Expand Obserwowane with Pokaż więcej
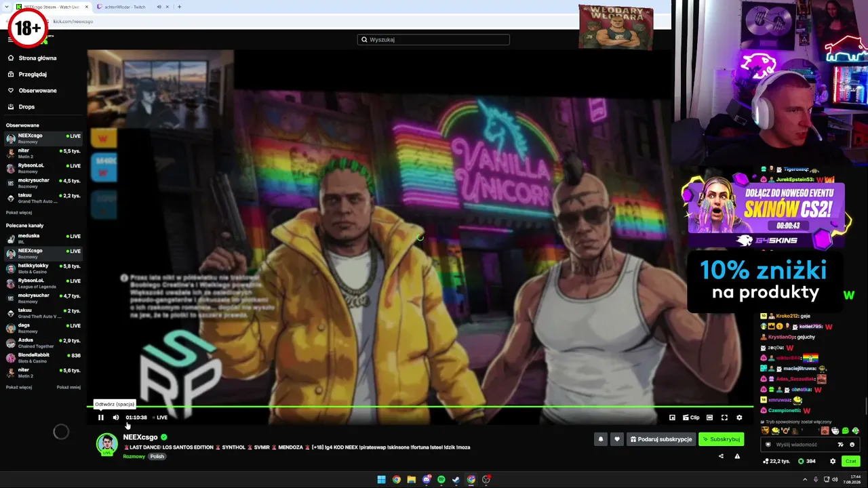This screenshot has width=868, height=488. (19, 213)
